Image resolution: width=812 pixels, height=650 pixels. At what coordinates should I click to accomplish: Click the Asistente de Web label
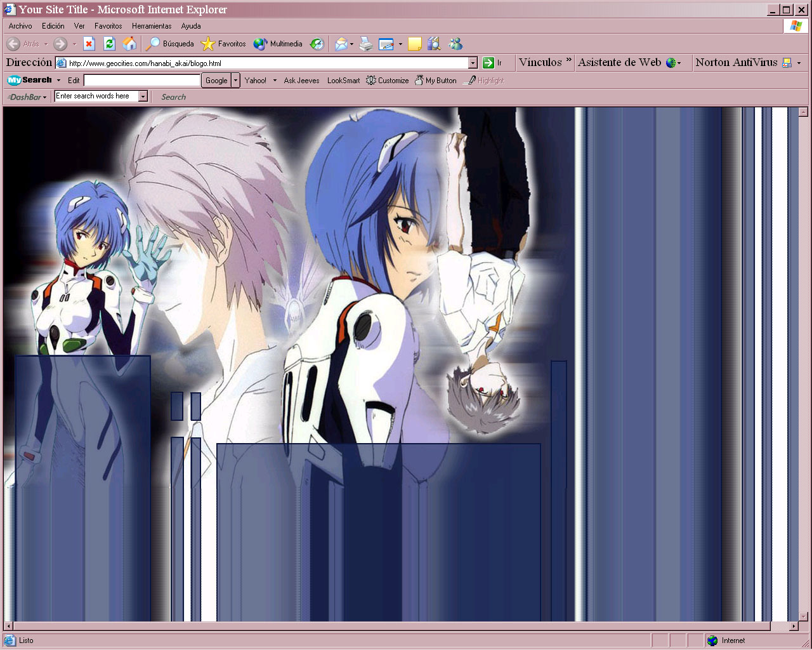click(619, 62)
